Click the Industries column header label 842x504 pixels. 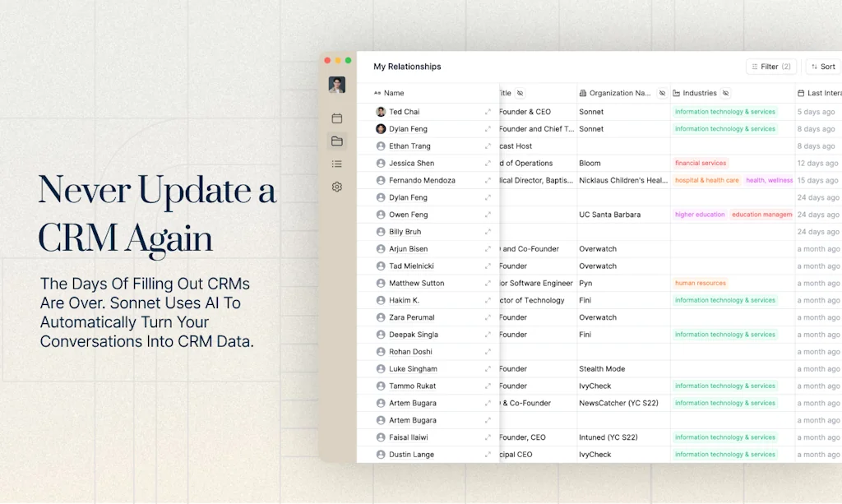pos(699,94)
